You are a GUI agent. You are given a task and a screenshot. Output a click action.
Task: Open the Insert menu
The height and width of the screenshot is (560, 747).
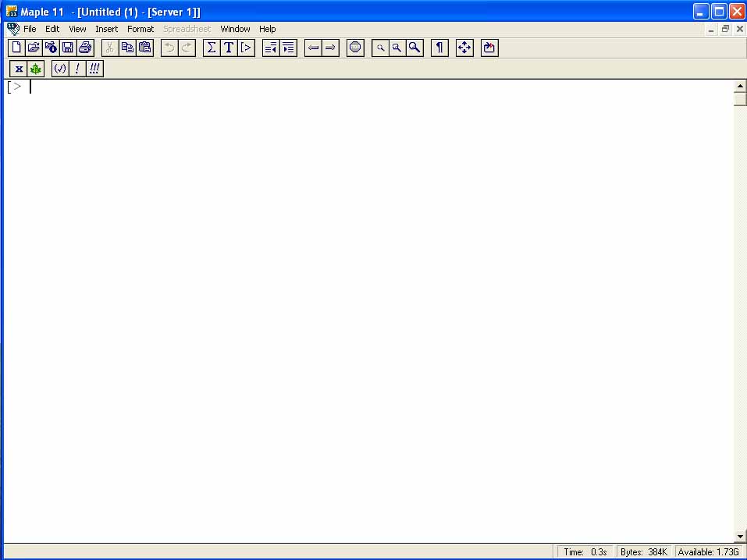(x=107, y=29)
